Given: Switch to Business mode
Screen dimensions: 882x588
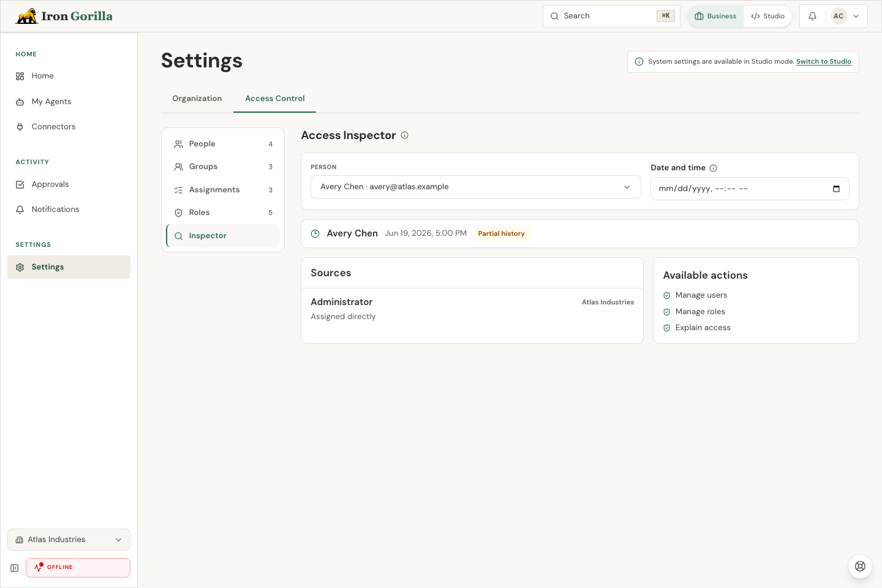Looking at the screenshot, I should 715,17.
